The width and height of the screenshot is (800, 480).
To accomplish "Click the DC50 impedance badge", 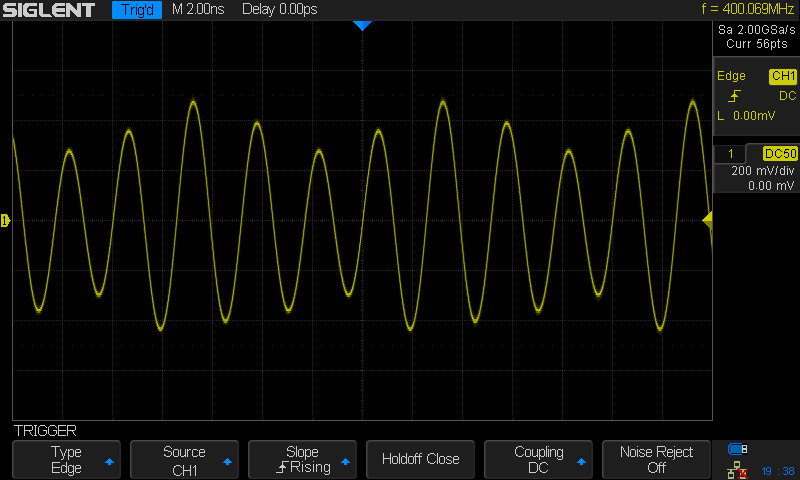I will (x=780, y=154).
